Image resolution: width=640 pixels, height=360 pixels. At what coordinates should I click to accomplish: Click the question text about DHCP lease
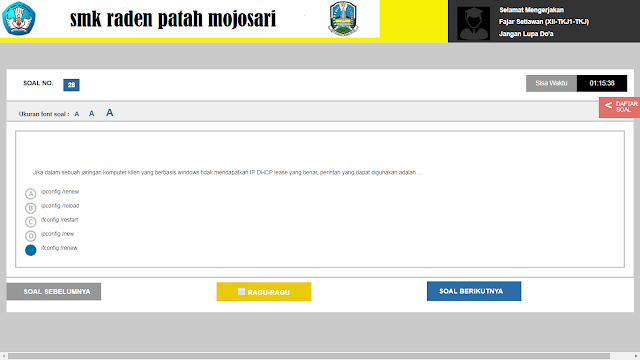pos(227,173)
